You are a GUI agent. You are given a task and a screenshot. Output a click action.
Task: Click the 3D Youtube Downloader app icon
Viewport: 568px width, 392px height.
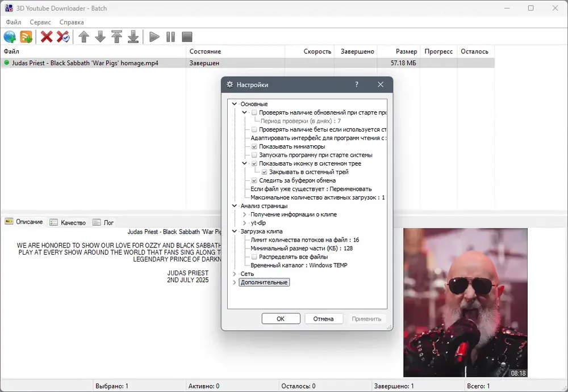click(9, 8)
